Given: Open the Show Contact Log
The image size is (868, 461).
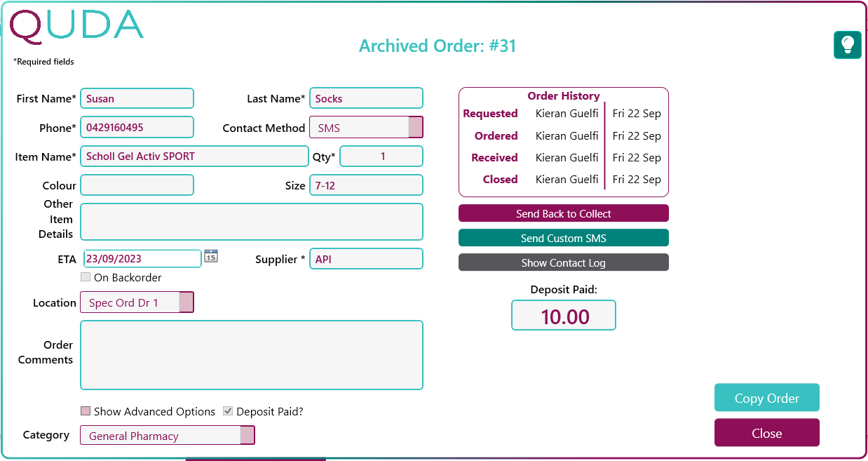Looking at the screenshot, I should (x=563, y=262).
